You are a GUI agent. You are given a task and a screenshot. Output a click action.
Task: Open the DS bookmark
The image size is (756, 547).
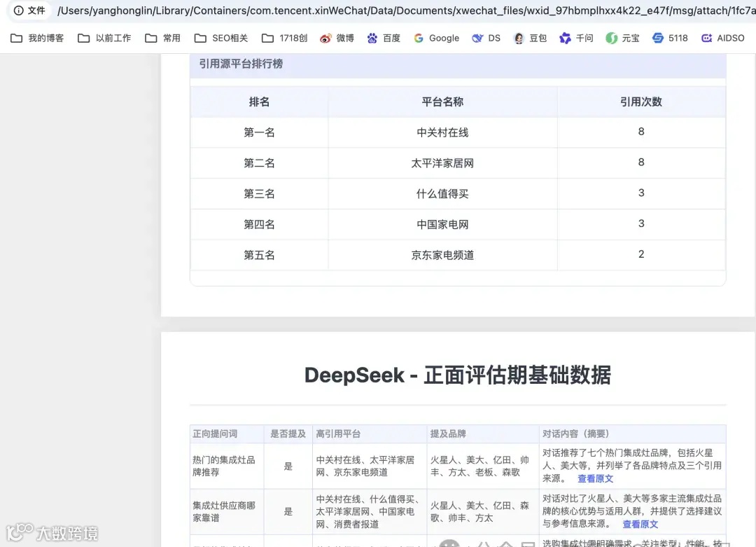point(486,38)
